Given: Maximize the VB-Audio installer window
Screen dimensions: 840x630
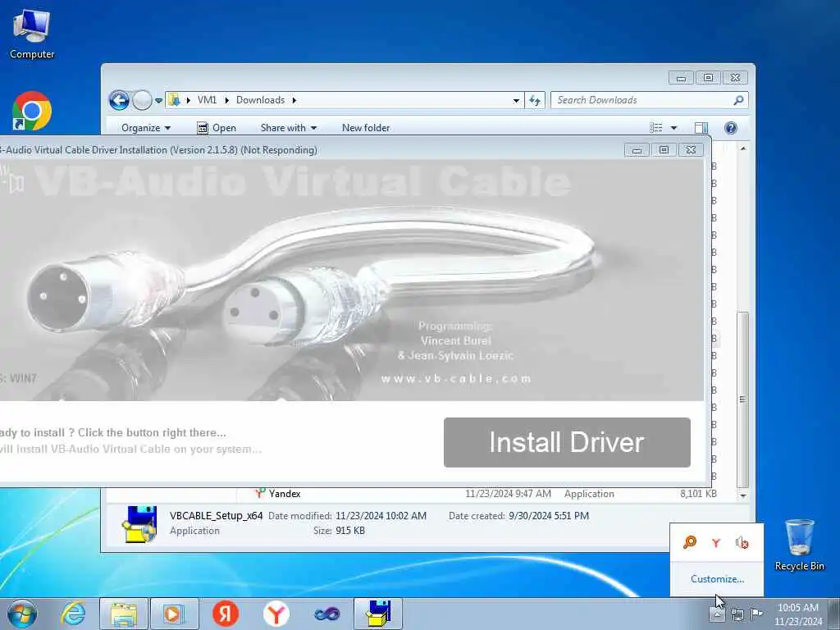Looking at the screenshot, I should coord(664,150).
